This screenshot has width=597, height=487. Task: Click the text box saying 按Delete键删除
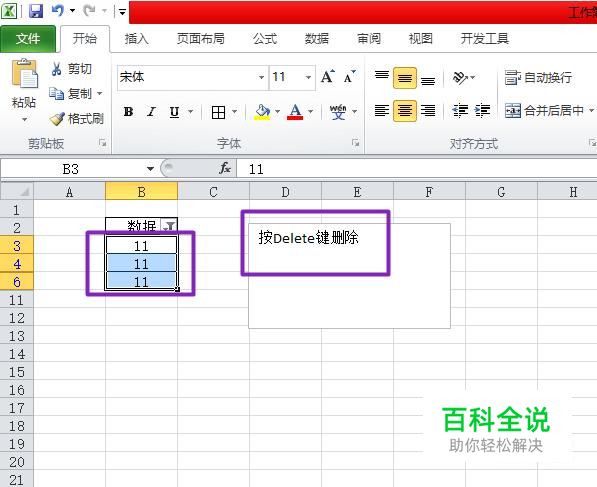coord(349,276)
